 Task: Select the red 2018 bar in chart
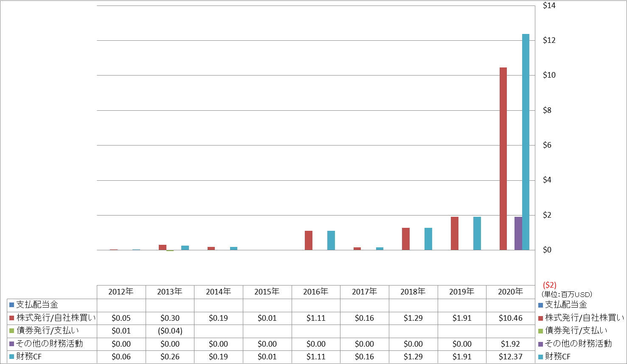tap(406, 239)
